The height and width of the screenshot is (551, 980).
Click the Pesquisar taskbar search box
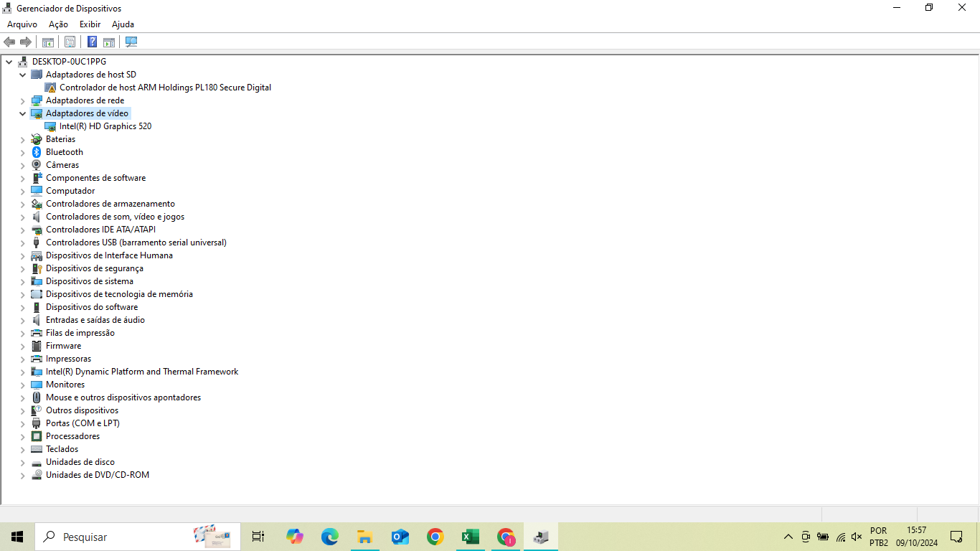click(x=138, y=537)
